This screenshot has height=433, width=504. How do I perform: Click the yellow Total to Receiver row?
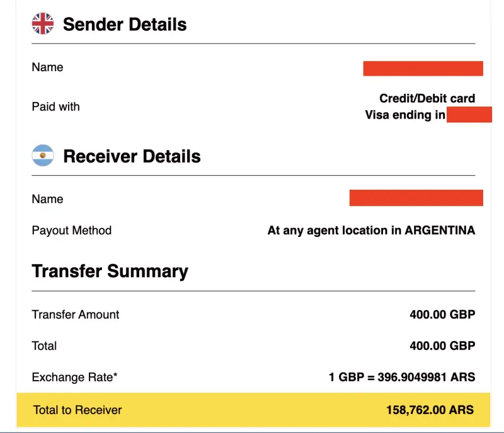pos(253,410)
